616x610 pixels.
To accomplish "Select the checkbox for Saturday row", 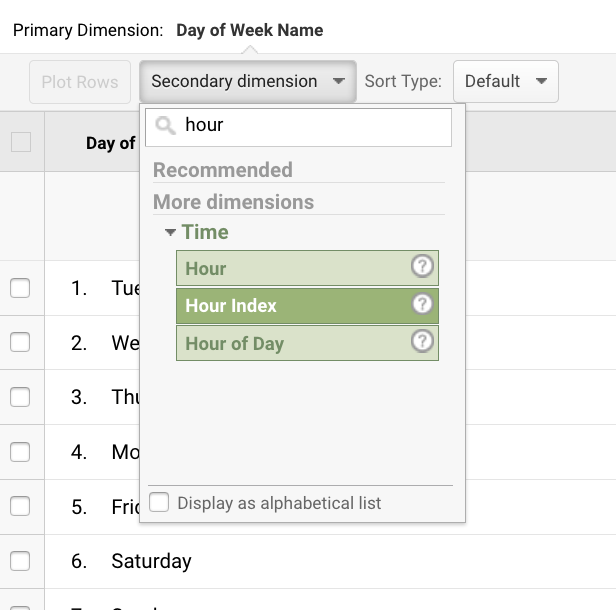I will point(20,560).
